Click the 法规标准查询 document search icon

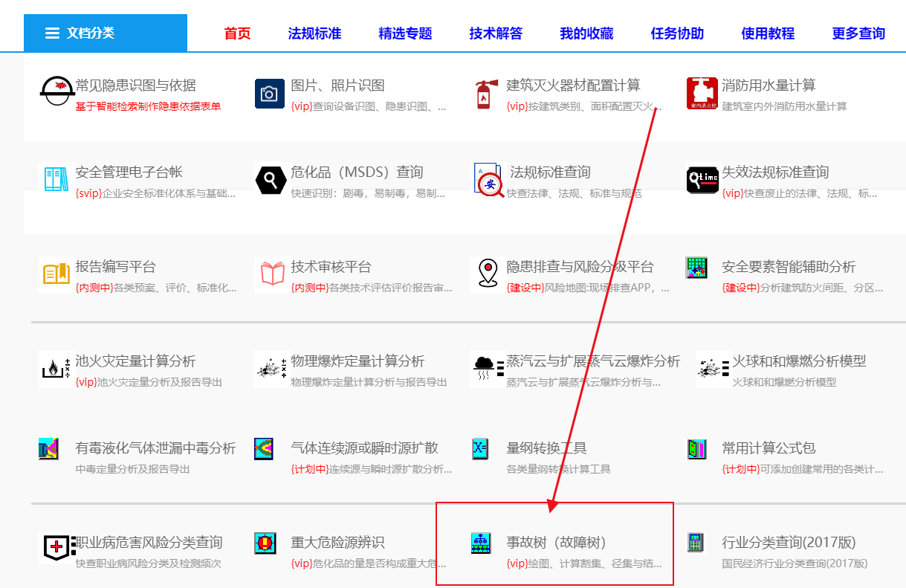coord(488,180)
